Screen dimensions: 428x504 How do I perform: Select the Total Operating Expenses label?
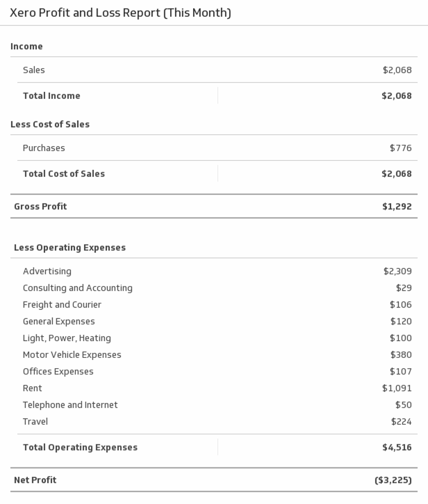80,448
